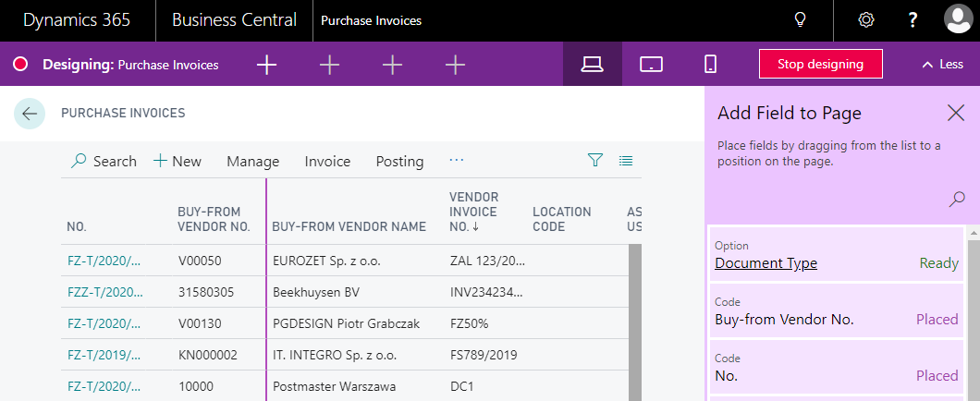Screen dimensions: 980x401
Task: Click Location Code column header
Action: pyautogui.click(x=562, y=219)
